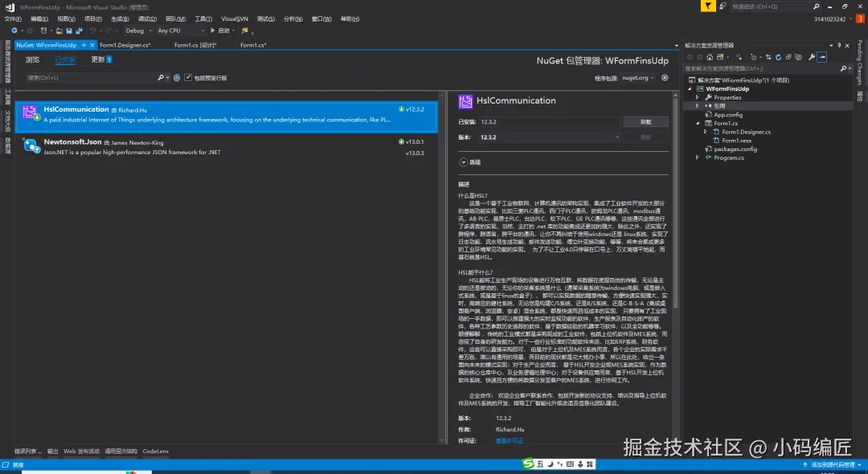Image resolution: width=868 pixels, height=474 pixels.
Task: Click the Uninstall button for HslCommunication
Action: (645, 121)
